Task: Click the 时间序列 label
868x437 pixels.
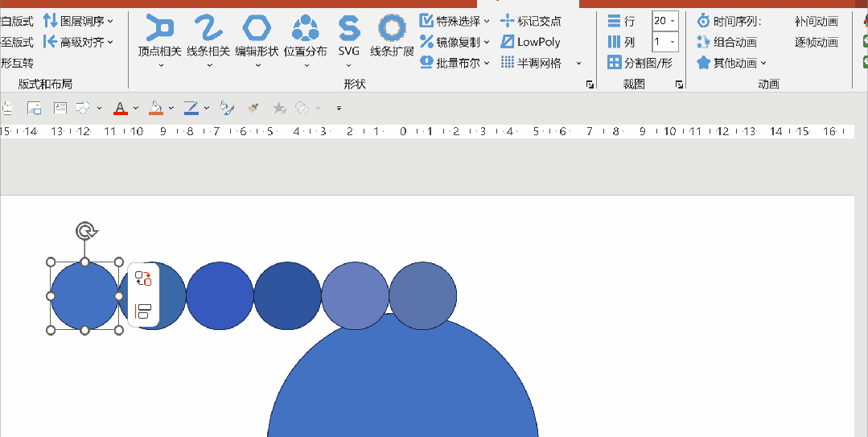Action: coord(738,21)
